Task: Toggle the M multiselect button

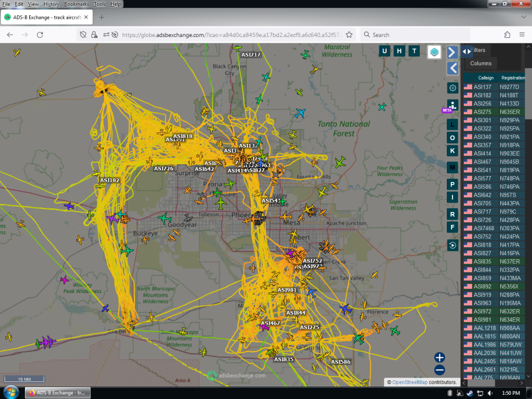Action: coord(453,167)
